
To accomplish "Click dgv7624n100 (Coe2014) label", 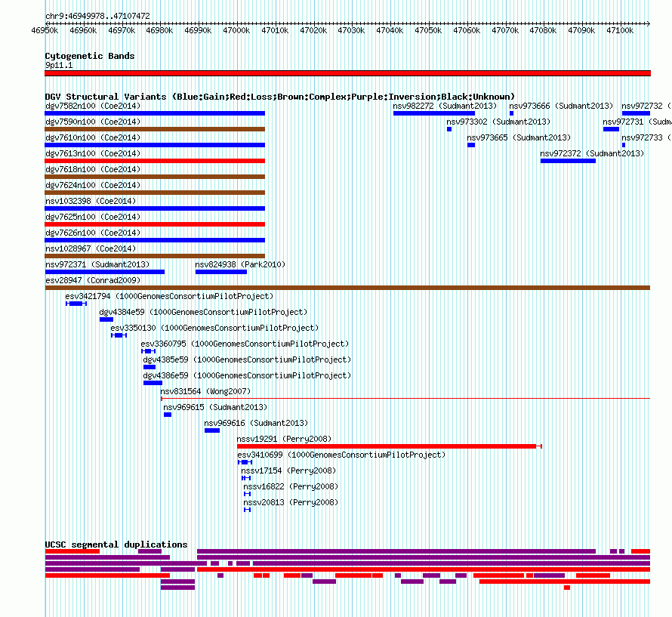I will tap(93, 185).
